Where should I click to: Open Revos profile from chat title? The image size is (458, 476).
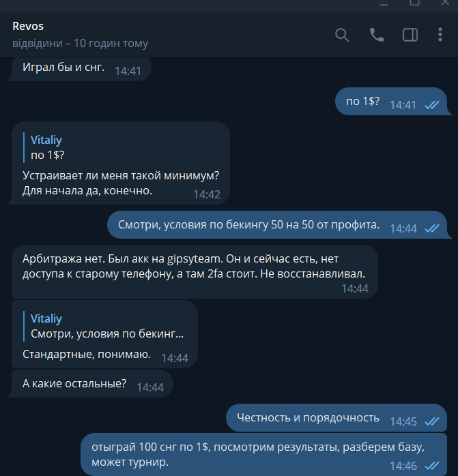(x=28, y=27)
